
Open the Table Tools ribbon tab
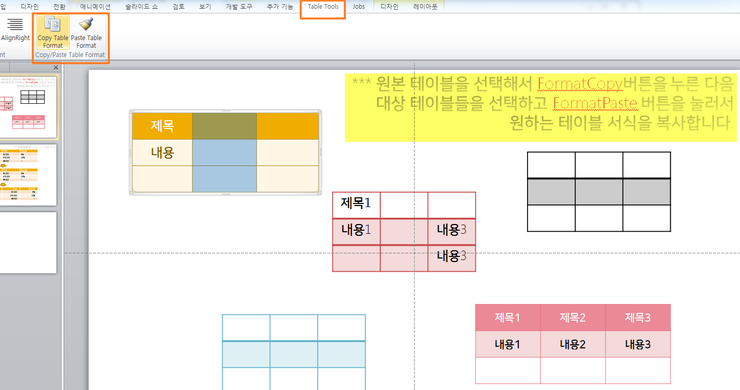click(323, 7)
